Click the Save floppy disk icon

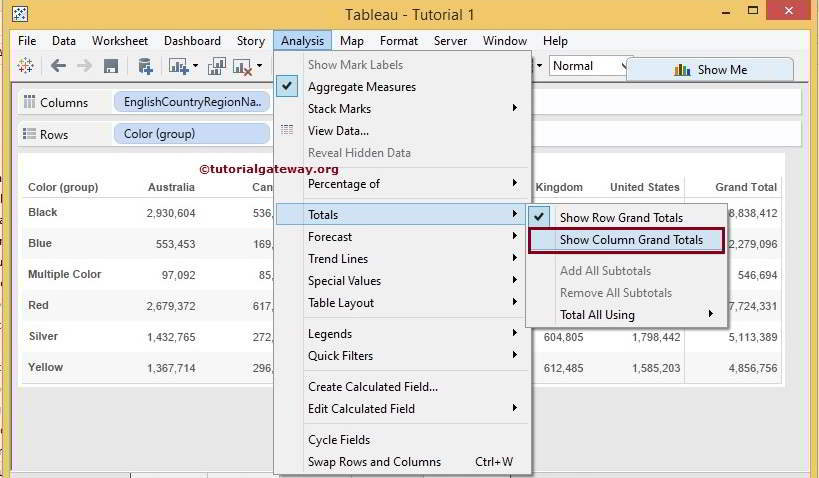point(111,66)
